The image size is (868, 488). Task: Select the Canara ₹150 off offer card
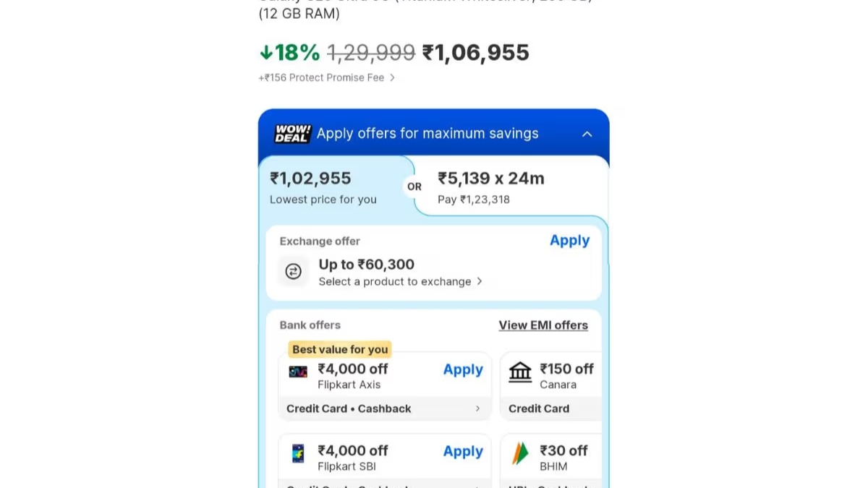(551, 386)
